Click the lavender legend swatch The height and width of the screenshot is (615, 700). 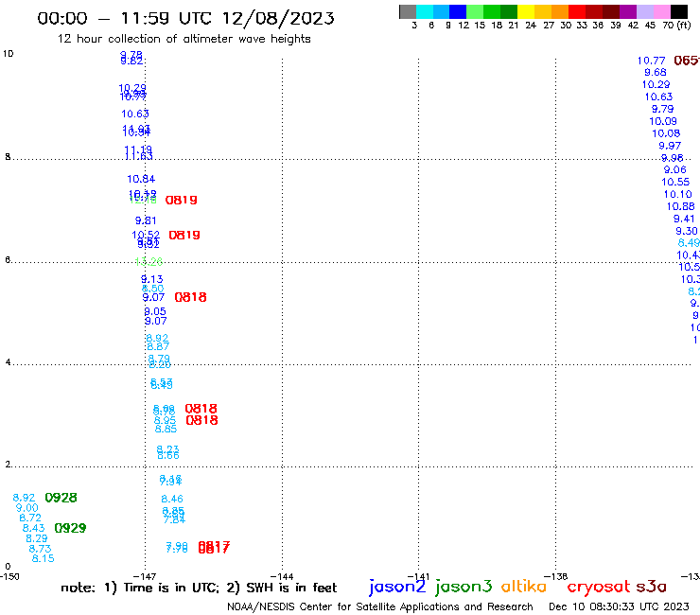click(x=644, y=11)
